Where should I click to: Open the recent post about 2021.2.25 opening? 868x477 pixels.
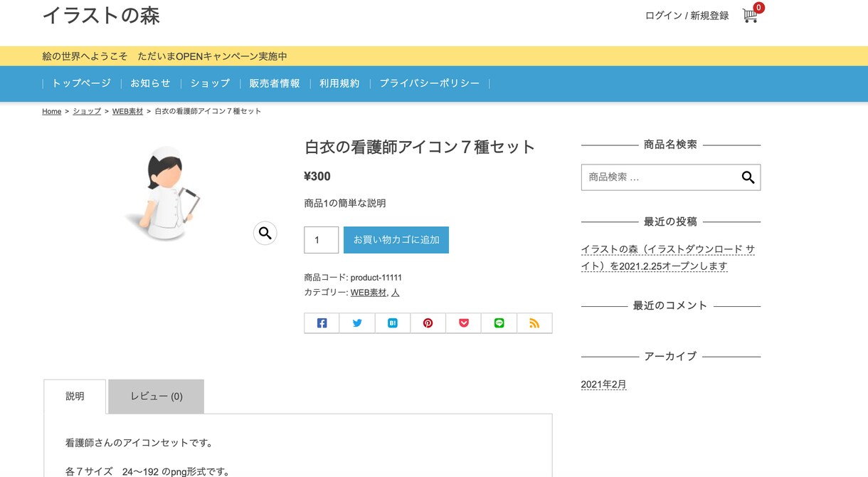(x=668, y=258)
